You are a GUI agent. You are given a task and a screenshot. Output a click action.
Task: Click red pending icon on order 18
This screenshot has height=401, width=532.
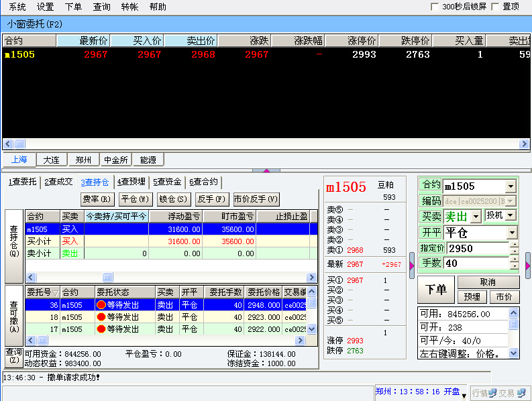point(101,317)
